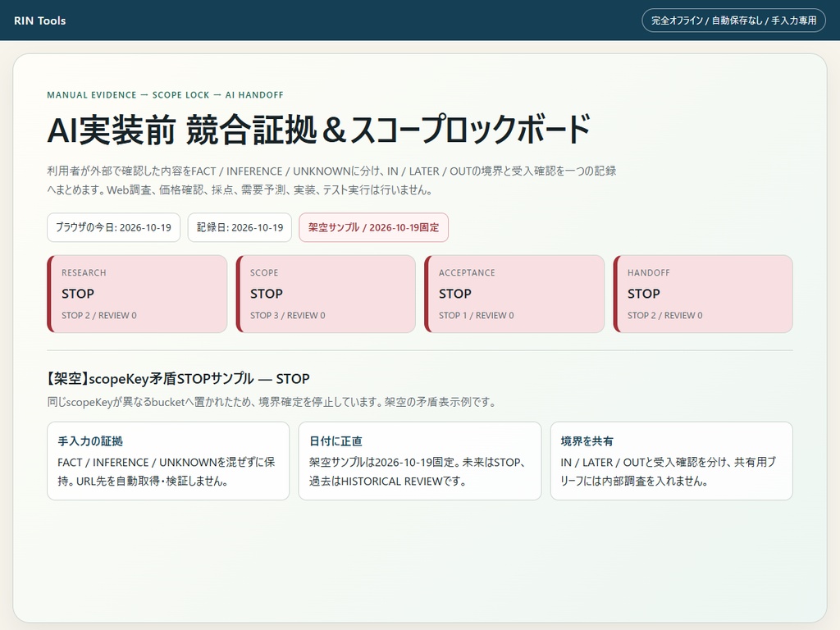Click the intro paragraph starting with 利用者が外部で確認
Screen dimensions: 840x630
331,180
